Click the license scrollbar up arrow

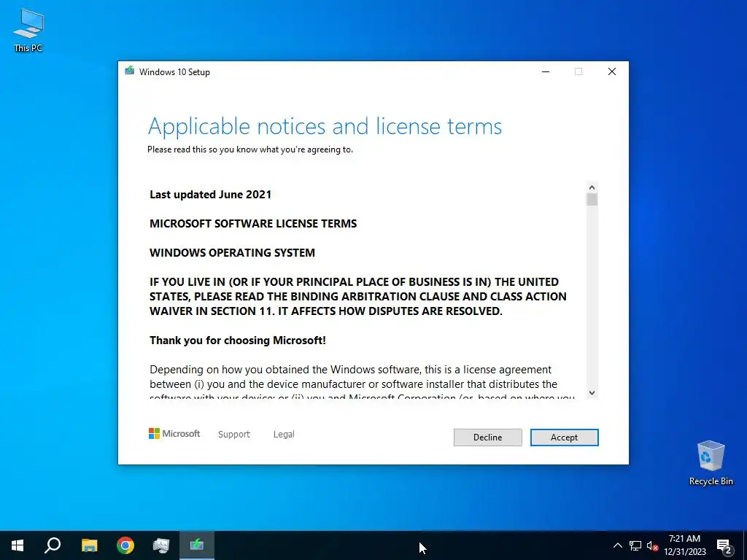coord(592,187)
